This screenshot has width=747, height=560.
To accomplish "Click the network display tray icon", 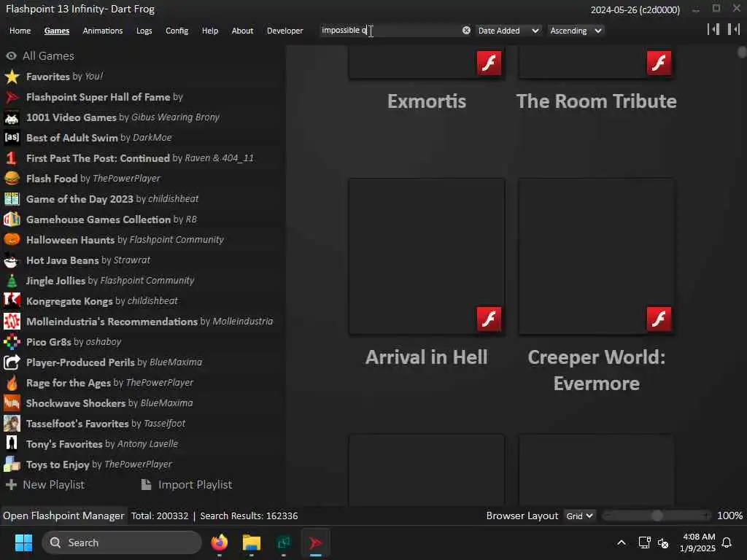I will 644,542.
